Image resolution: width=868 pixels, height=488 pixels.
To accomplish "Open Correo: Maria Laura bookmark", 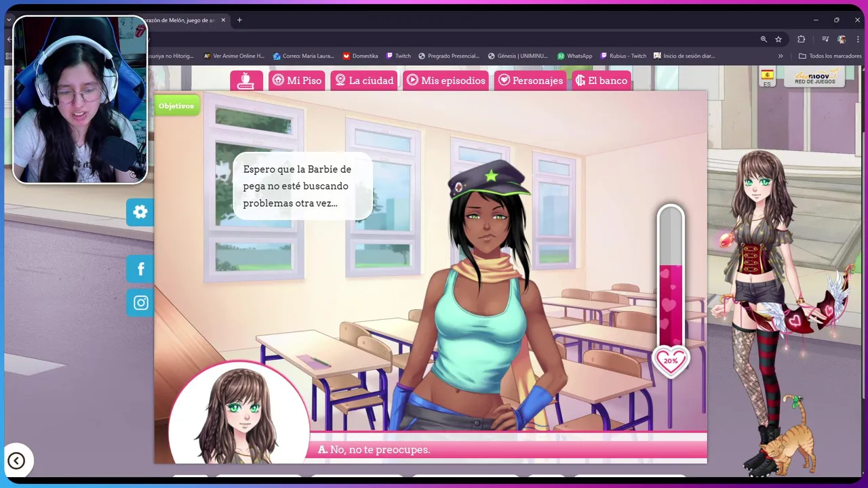I will pos(304,56).
